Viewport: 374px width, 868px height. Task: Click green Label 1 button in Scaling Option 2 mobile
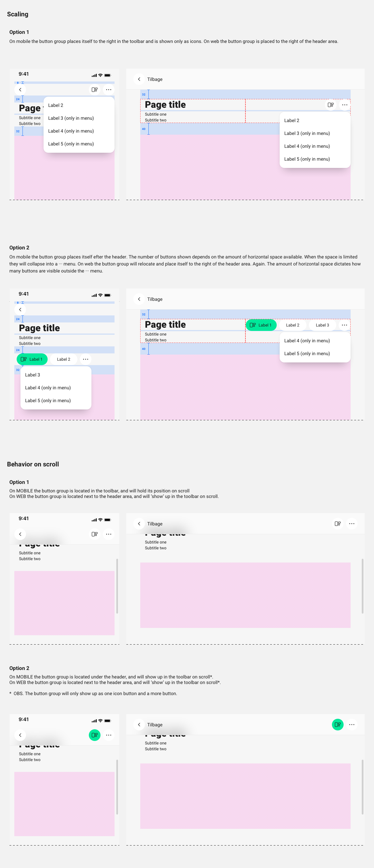tap(32, 359)
